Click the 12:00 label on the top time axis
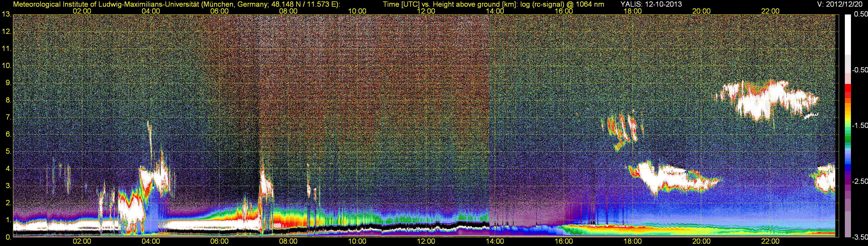This screenshot has height=246, width=868. [x=426, y=11]
